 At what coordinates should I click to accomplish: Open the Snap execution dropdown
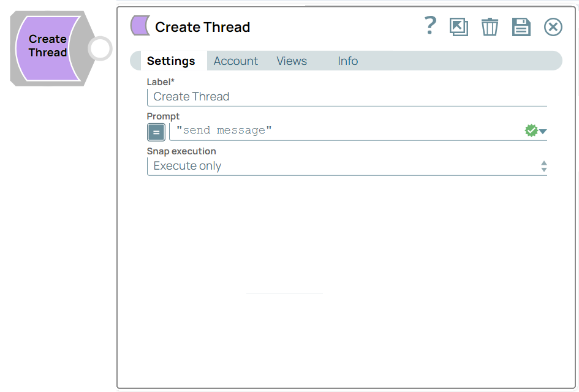347,165
